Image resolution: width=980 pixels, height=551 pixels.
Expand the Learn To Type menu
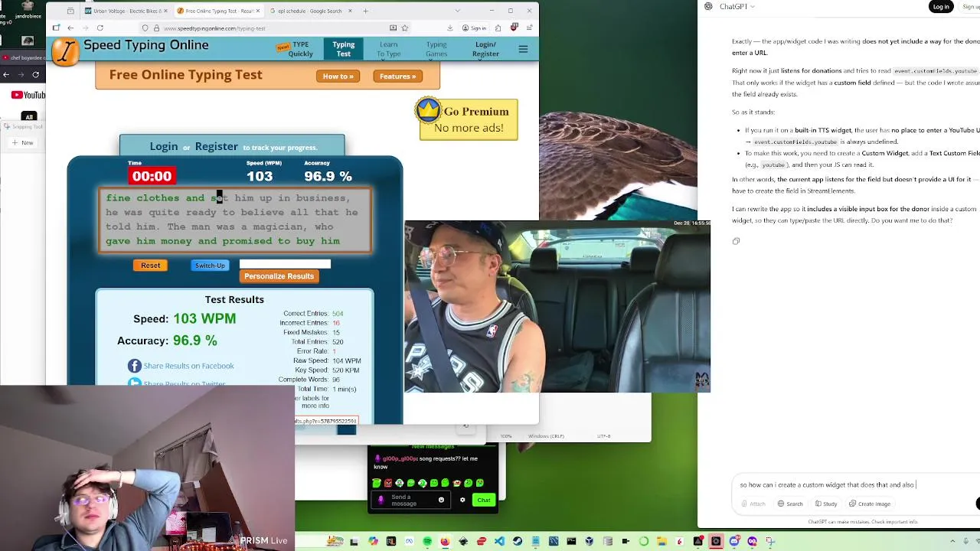coord(388,49)
